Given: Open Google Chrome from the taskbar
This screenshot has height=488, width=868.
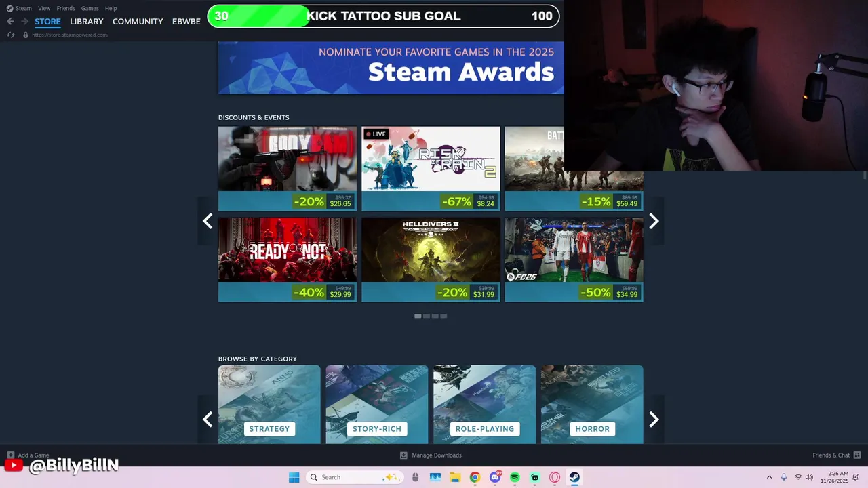Looking at the screenshot, I should [475, 477].
